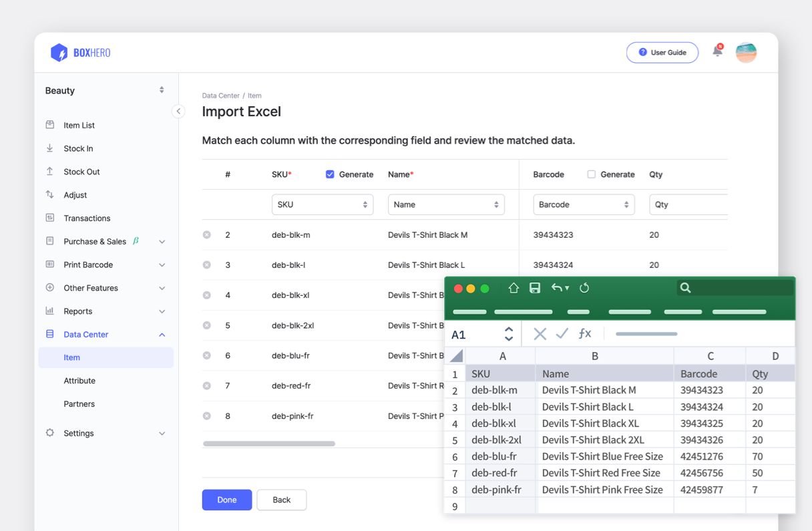Click the BoxHero logo
Screen dimensions: 812x531
[x=80, y=52]
